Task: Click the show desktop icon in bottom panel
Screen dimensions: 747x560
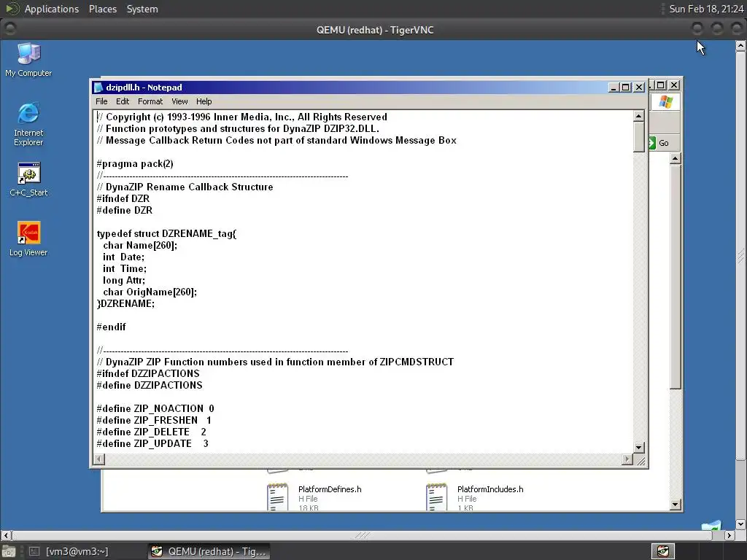Action: pyautogui.click(x=8, y=551)
